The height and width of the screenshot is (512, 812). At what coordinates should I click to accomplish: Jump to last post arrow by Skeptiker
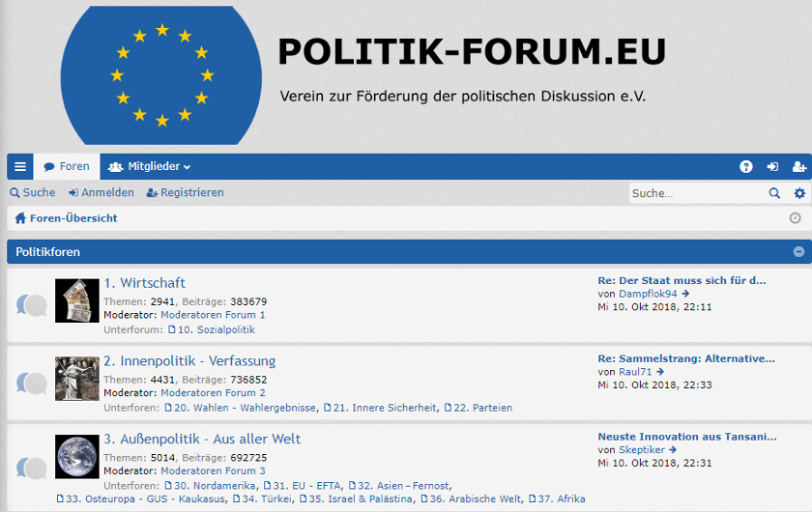pyautogui.click(x=673, y=450)
